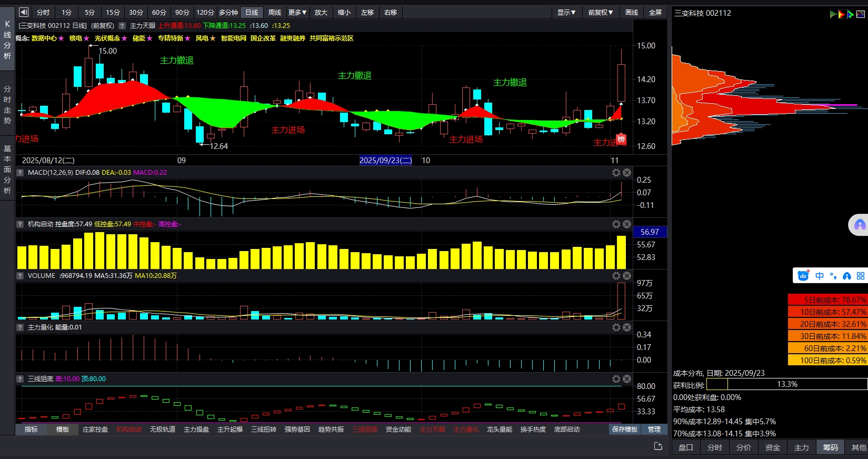
Task: Click the export icon at bottom of chart
Action: pyautogui.click(x=658, y=446)
